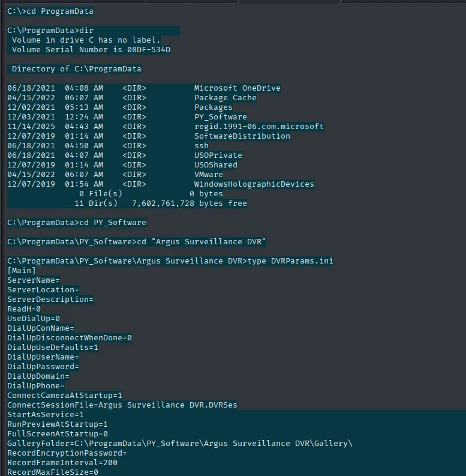This screenshot has width=466, height=476.
Task: Click the 'StartAsService=1' line
Action: pyautogui.click(x=46, y=415)
